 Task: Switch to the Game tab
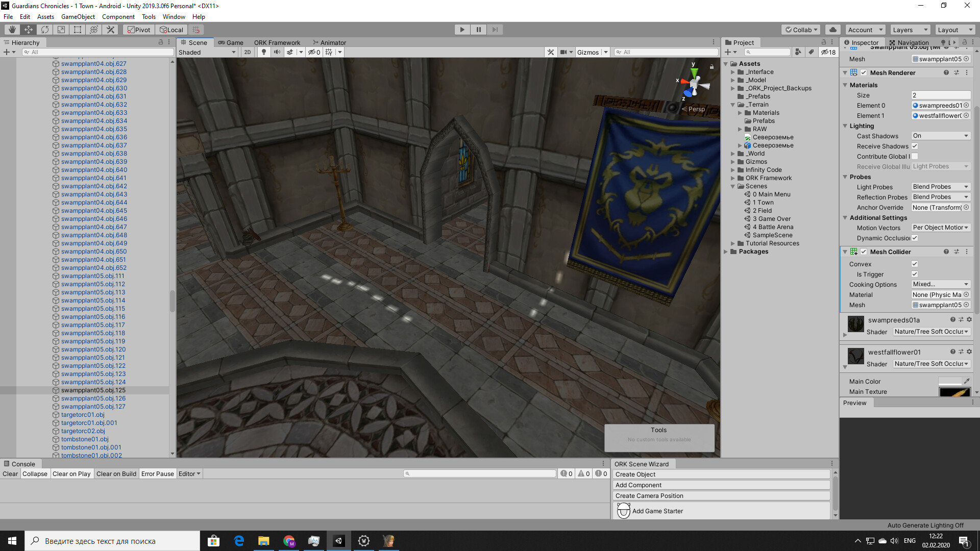pos(231,42)
